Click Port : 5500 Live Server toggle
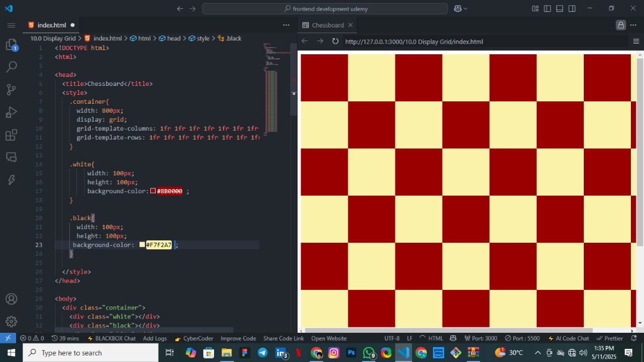644x362 pixels. [x=522, y=338]
